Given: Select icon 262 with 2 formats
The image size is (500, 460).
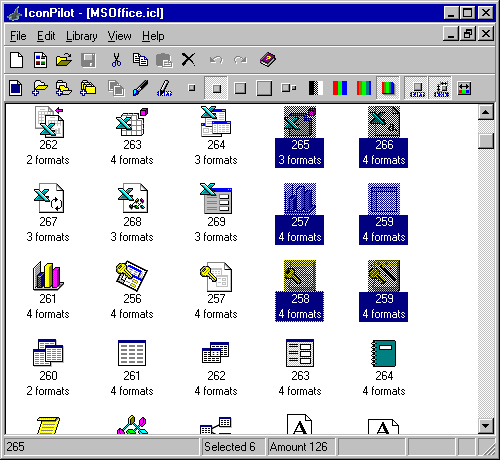Looking at the screenshot, I should coord(48,136).
